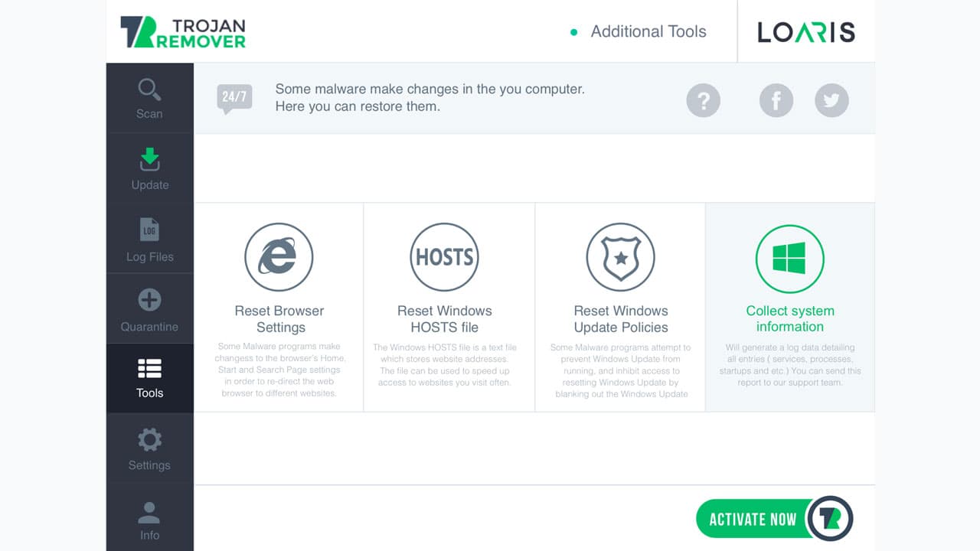
Task: Click the Activate Now button
Action: 753,519
